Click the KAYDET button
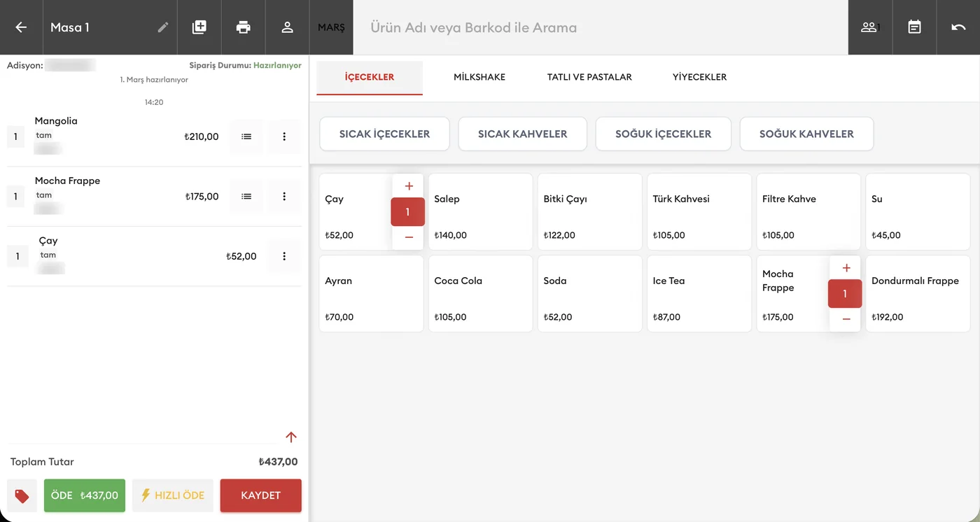The width and height of the screenshot is (980, 522). [260, 495]
